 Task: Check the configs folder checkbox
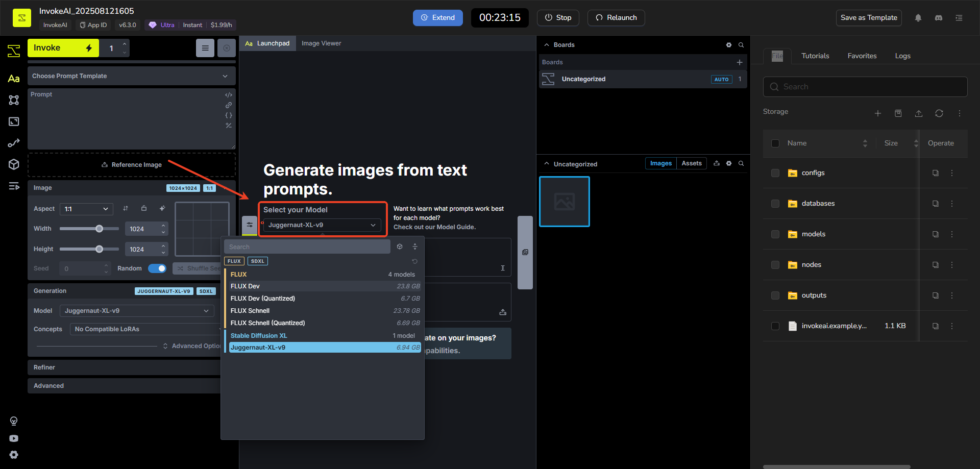775,173
